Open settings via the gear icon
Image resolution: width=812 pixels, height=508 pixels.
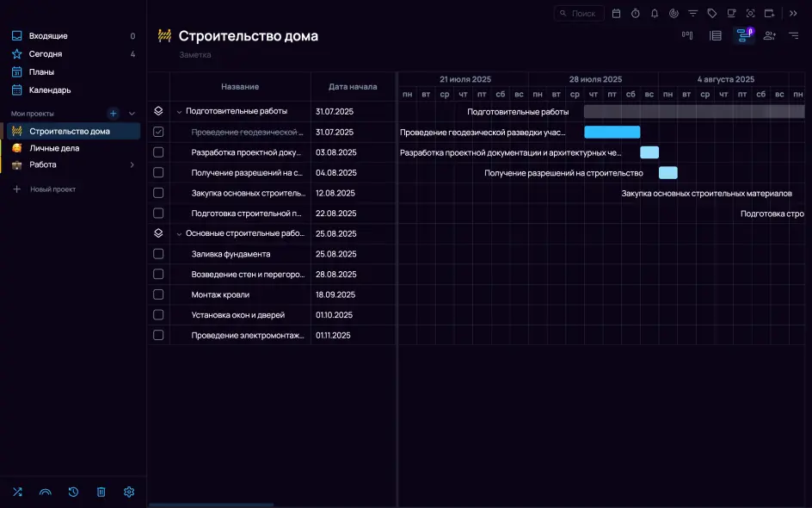coord(129,492)
